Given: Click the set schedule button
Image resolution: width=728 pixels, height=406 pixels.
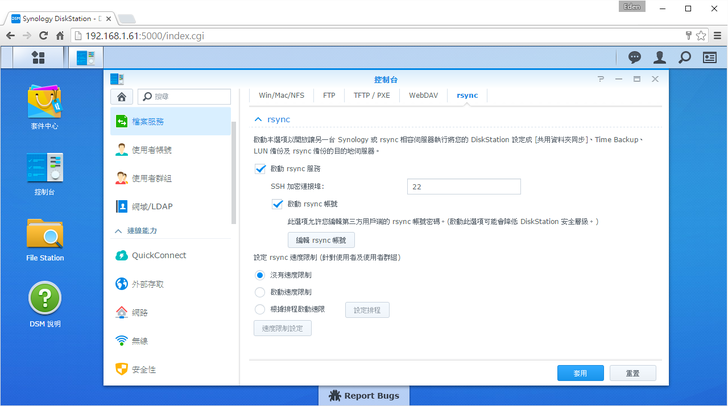Looking at the screenshot, I should coord(367,310).
